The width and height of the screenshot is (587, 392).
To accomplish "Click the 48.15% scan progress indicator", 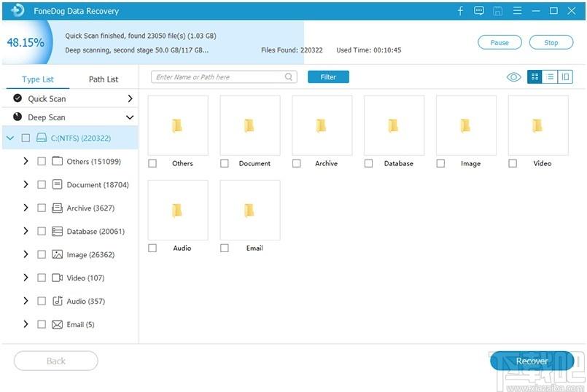I will [26, 42].
